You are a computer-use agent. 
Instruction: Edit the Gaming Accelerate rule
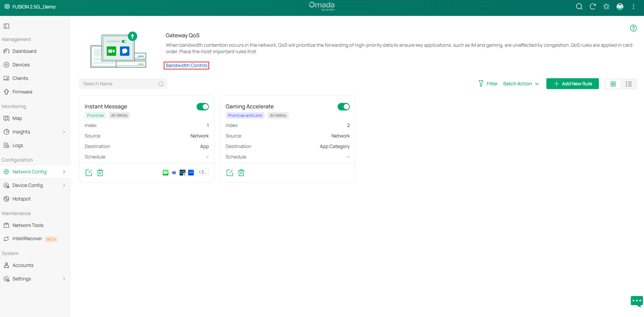click(x=230, y=173)
